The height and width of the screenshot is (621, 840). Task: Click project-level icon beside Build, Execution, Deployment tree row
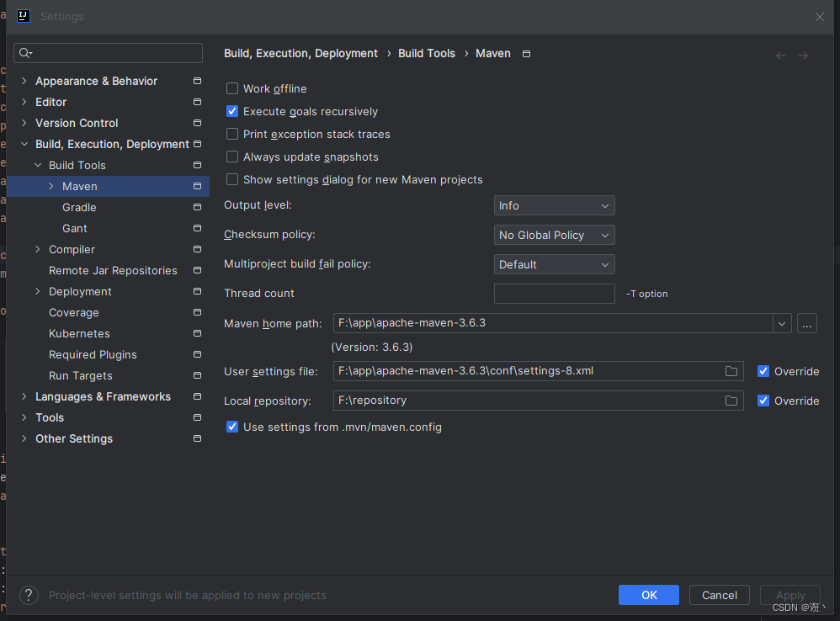(x=197, y=144)
